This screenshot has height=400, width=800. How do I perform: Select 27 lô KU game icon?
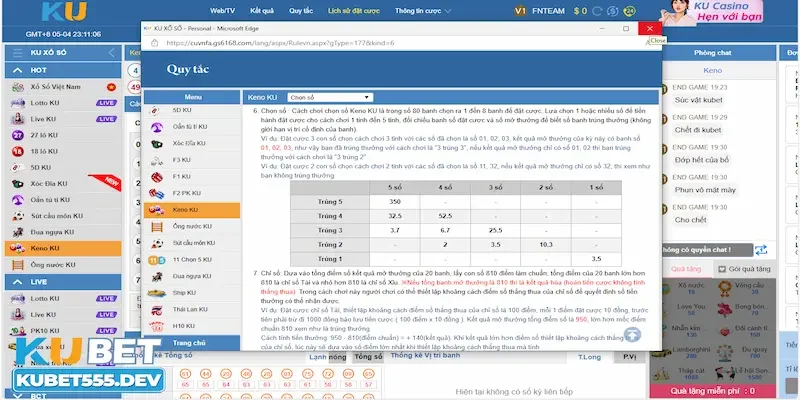pos(18,135)
